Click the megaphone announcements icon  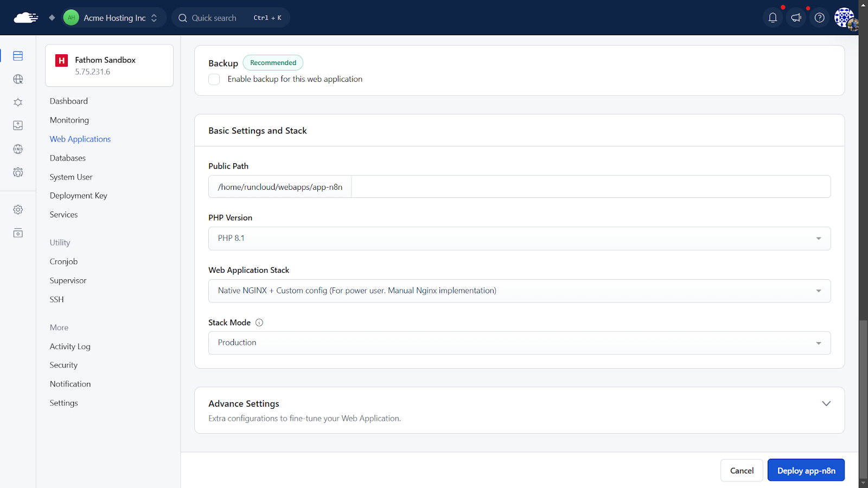796,18
